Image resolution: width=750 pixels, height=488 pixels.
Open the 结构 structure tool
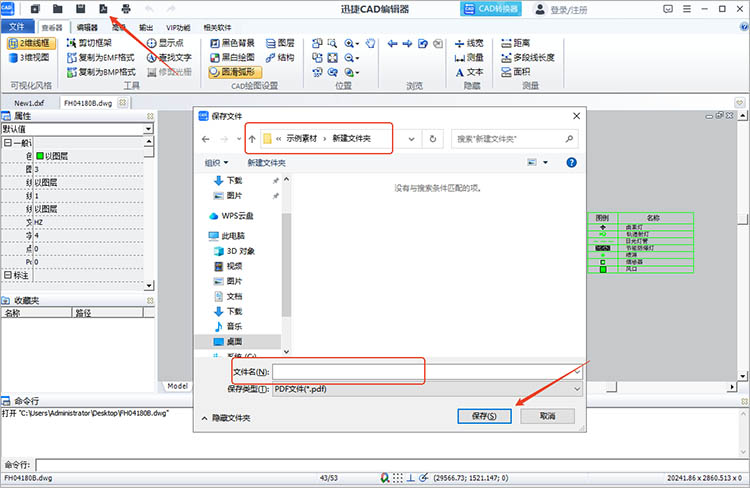tap(280, 57)
